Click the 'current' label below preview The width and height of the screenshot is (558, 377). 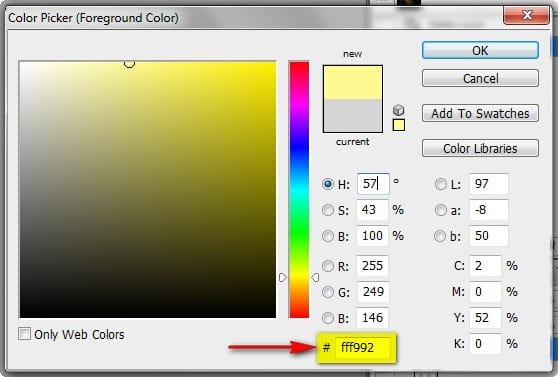coord(352,142)
